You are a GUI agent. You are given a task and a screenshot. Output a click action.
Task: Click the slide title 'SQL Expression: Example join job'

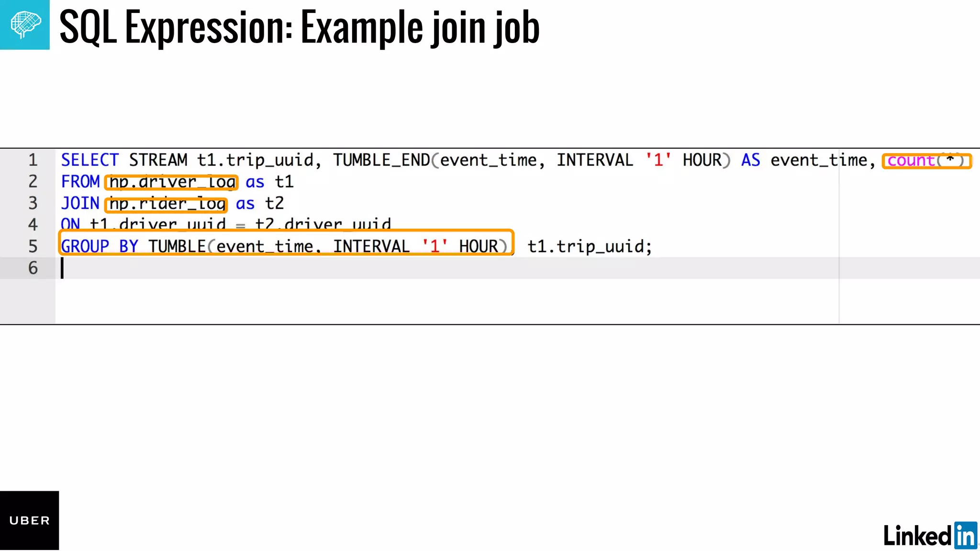click(x=300, y=27)
